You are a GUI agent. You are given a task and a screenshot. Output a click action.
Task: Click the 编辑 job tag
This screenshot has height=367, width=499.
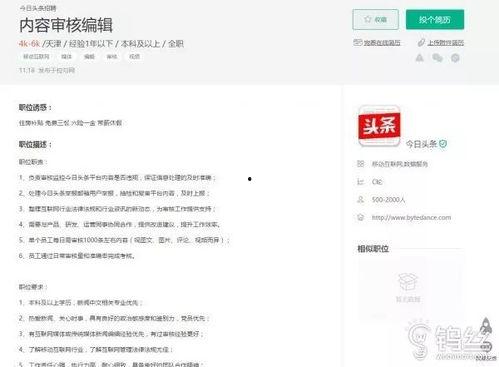(89, 57)
